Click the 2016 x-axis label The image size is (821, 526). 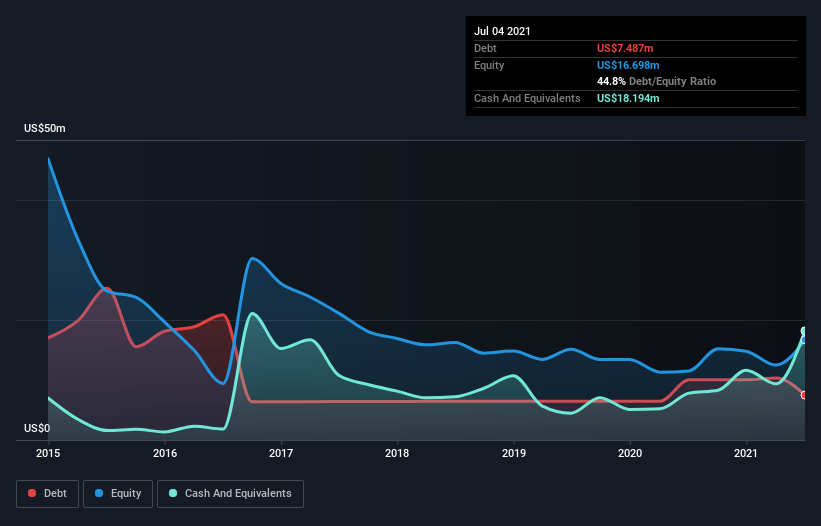[x=165, y=453]
